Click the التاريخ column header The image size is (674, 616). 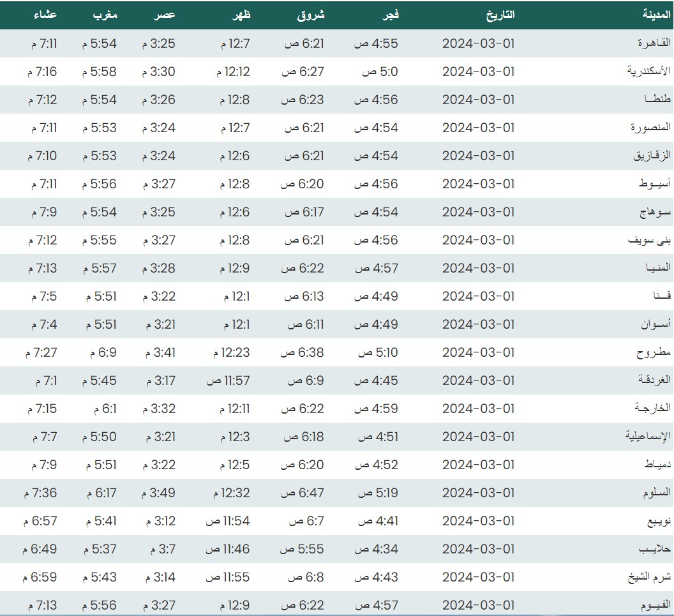[x=500, y=15]
